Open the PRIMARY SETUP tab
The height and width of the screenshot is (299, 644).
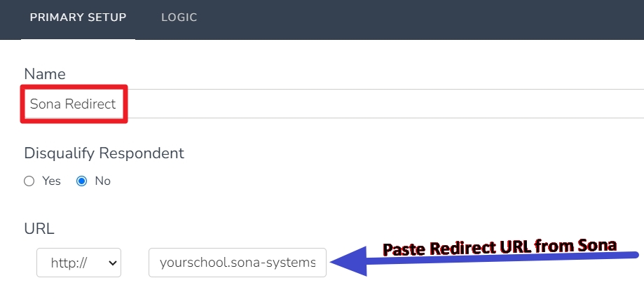click(78, 18)
